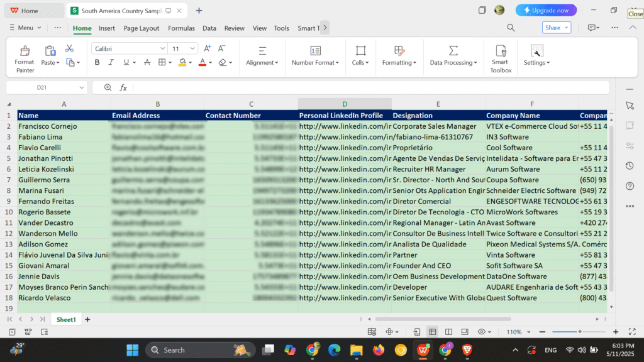Screen dimensions: 644x362
Task: Click the Format Painter tool
Action: tap(25, 59)
